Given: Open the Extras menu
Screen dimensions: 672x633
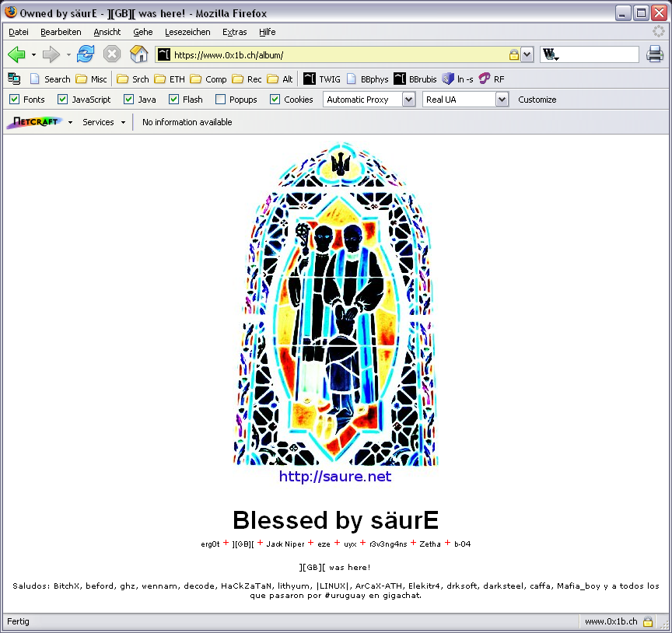Looking at the screenshot, I should [234, 32].
